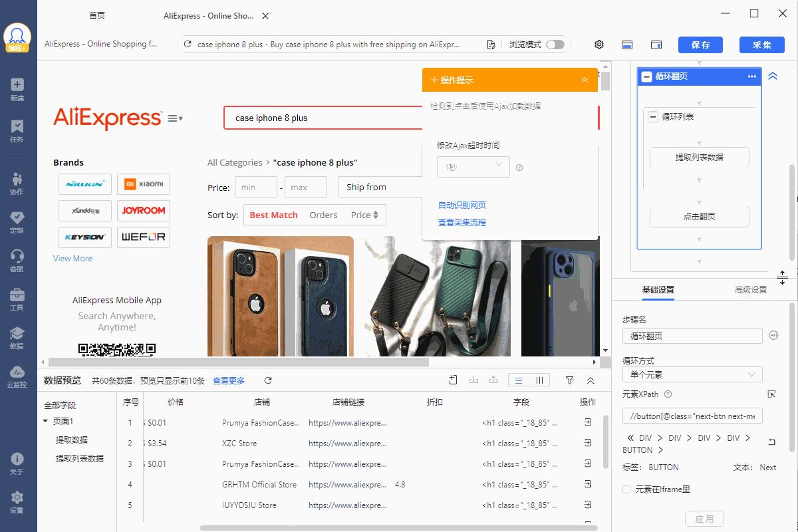Click the add-field icon in data preview toolbar
The width and height of the screenshot is (798, 532).
pos(454,380)
